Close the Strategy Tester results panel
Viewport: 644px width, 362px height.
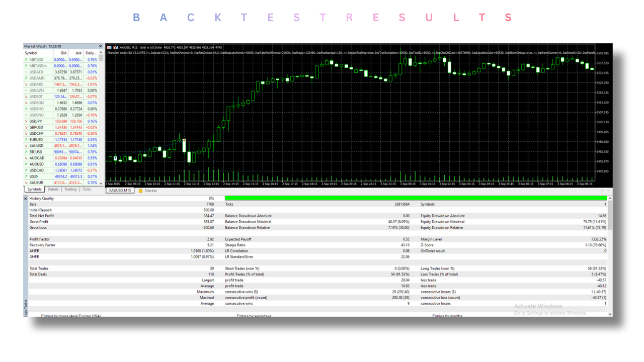[x=26, y=199]
